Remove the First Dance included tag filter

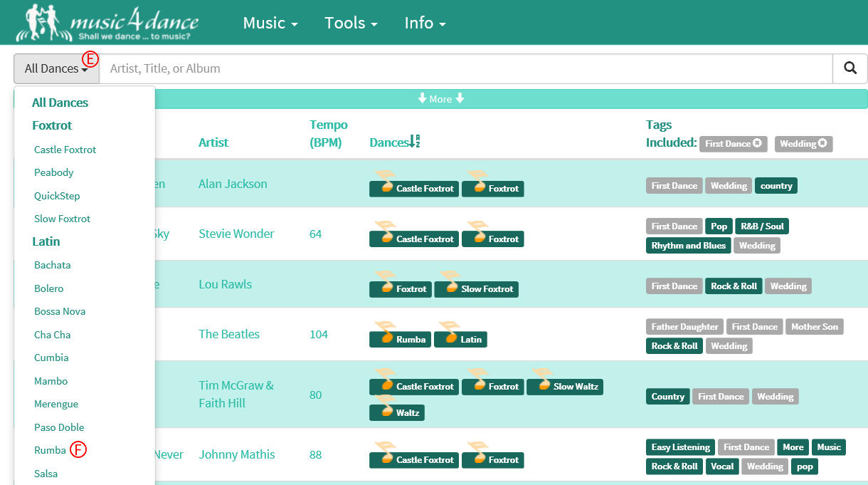click(x=757, y=144)
